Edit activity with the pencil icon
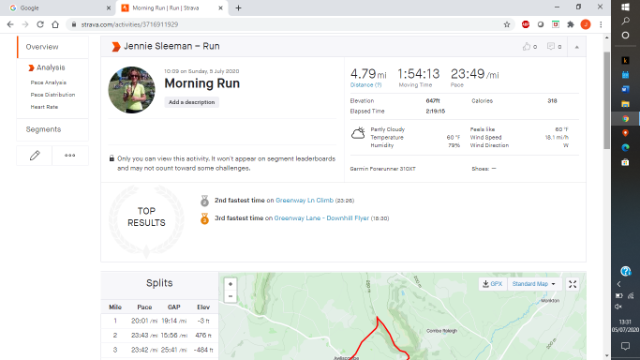Viewport: 640px width, 360px height. [x=35, y=156]
